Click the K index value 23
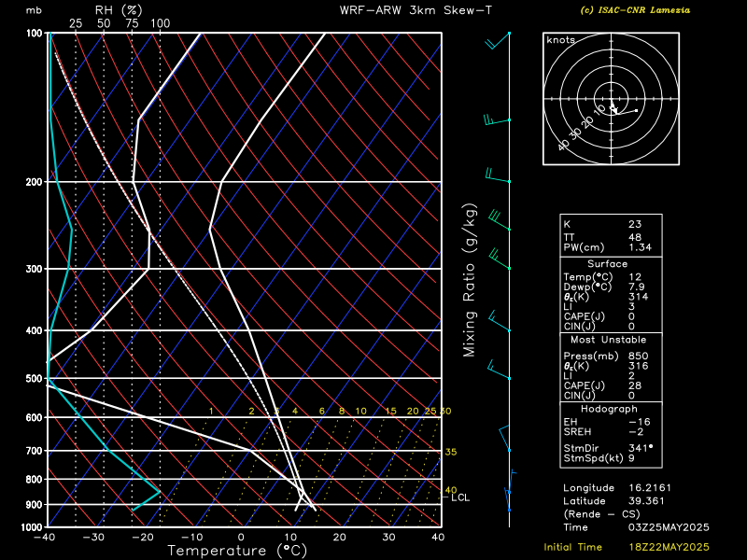The width and height of the screenshot is (747, 560). pos(635,224)
